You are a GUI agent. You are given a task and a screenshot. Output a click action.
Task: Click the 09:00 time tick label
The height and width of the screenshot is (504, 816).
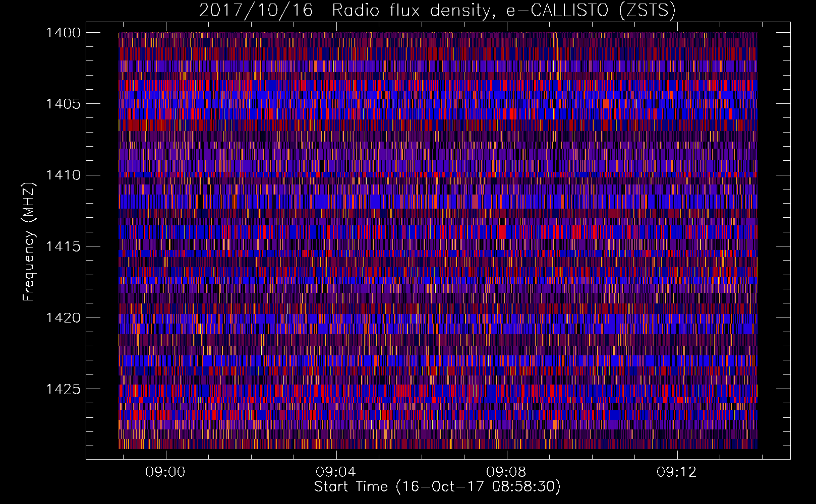coord(165,472)
